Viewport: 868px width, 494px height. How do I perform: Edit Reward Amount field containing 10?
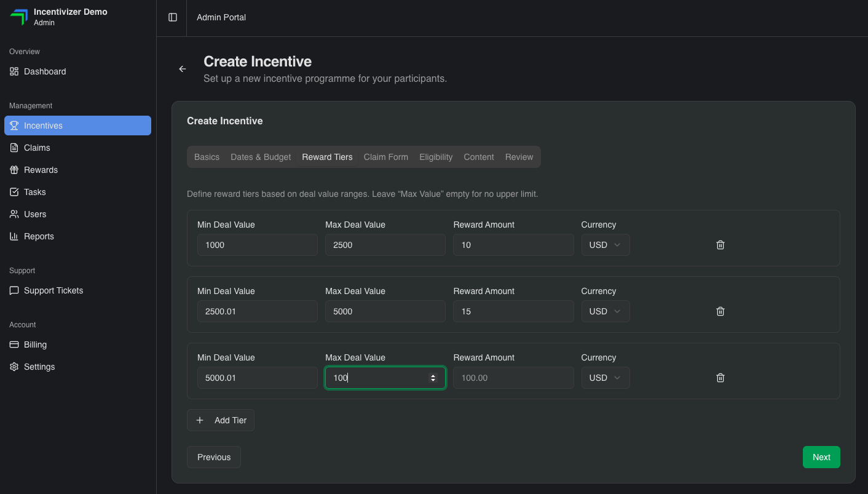(x=513, y=245)
